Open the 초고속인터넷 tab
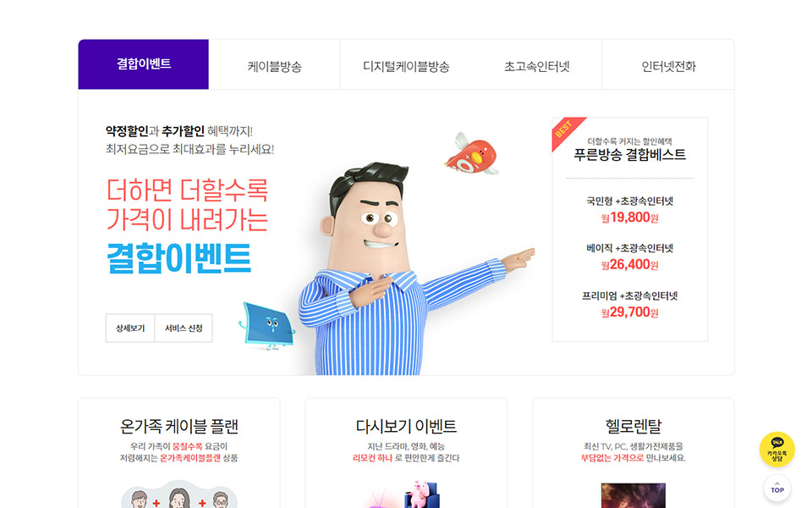Image resolution: width=812 pixels, height=508 pixels. tap(536, 65)
